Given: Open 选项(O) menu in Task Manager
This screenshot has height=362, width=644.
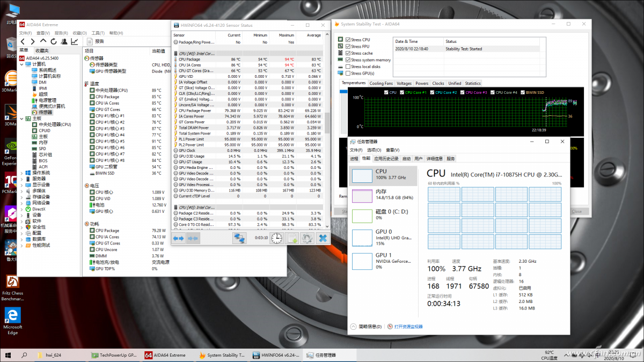Looking at the screenshot, I should [374, 150].
